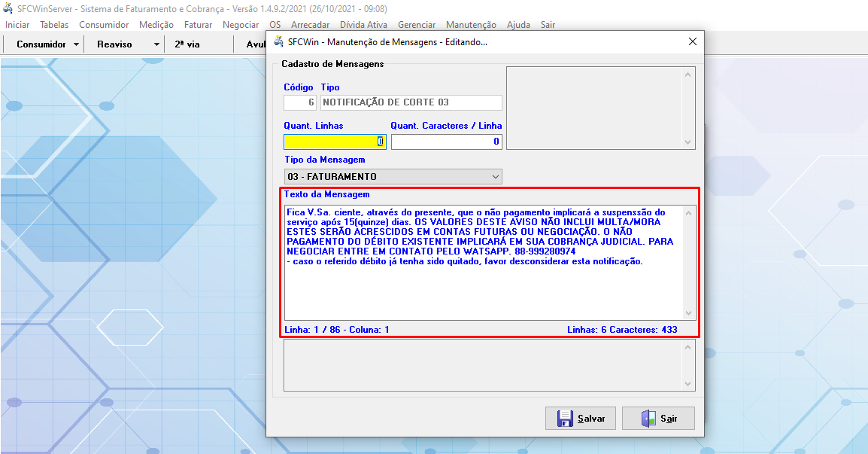Open the Arrecadar menu

coord(310,25)
